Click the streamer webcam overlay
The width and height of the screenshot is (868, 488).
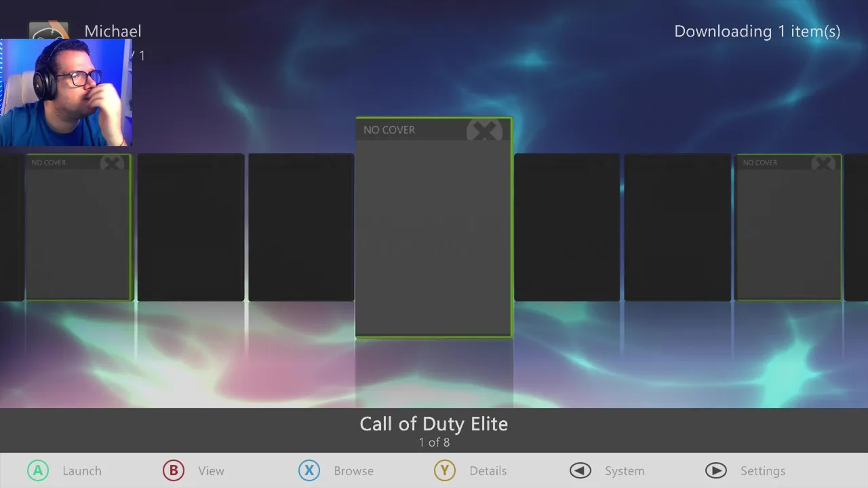coord(66,92)
